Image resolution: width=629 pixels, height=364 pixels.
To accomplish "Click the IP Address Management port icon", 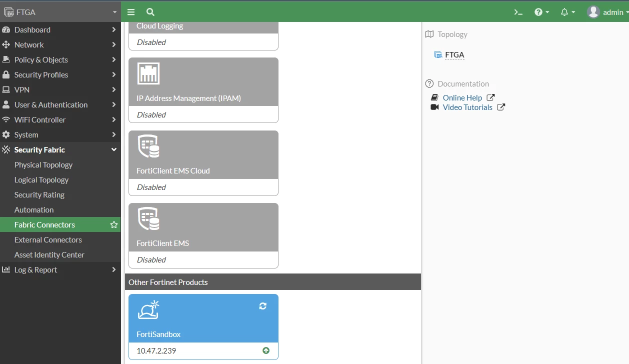I will pos(148,73).
